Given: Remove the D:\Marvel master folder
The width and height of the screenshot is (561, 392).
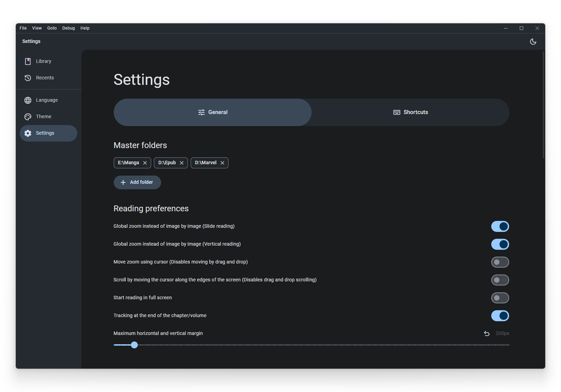Looking at the screenshot, I should [x=222, y=163].
